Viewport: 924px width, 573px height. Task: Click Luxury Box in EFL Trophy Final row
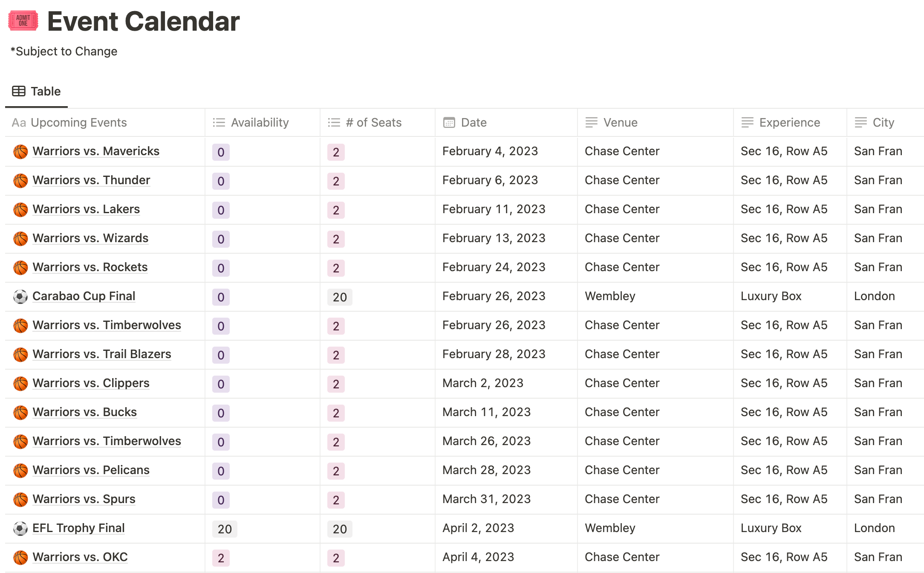point(771,528)
